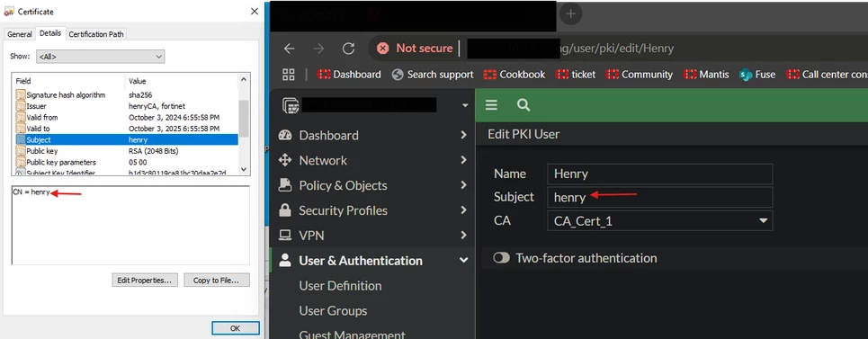Click the Copy to File button
The height and width of the screenshot is (339, 868).
(217, 281)
